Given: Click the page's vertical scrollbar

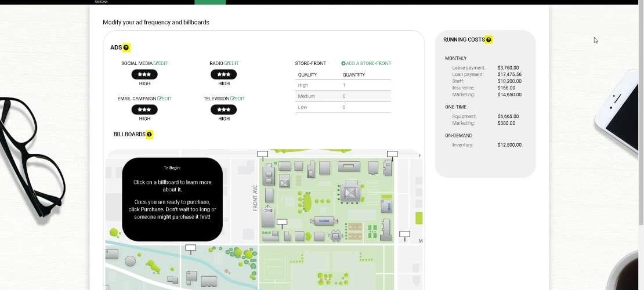Looking at the screenshot, I should click(641, 116).
